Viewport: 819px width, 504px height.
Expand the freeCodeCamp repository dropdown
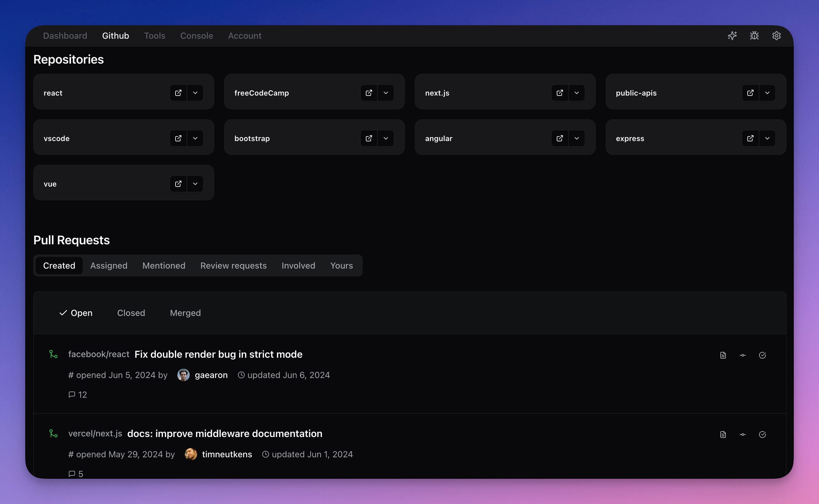(386, 93)
